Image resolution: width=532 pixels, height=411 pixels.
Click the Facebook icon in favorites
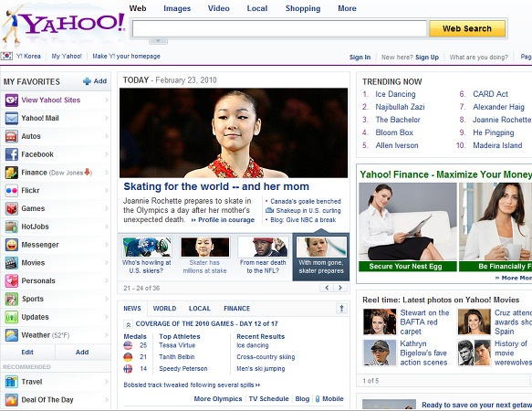[12, 154]
